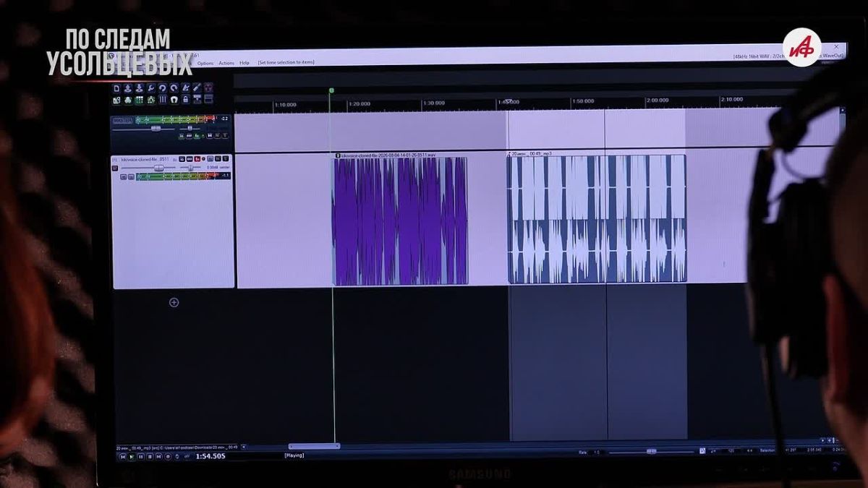Viewport: 868px width, 488px height.
Task: Click the 1:54.505 time display
Action: pyautogui.click(x=210, y=456)
